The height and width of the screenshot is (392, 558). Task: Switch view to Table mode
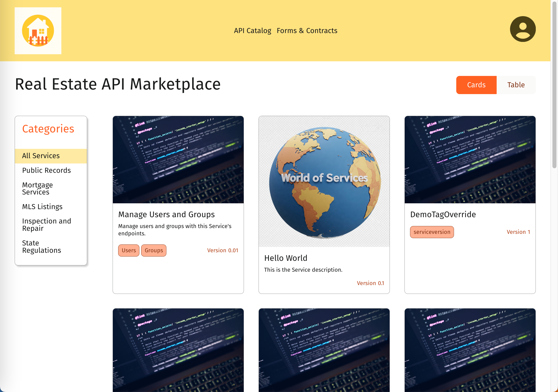pyautogui.click(x=516, y=85)
